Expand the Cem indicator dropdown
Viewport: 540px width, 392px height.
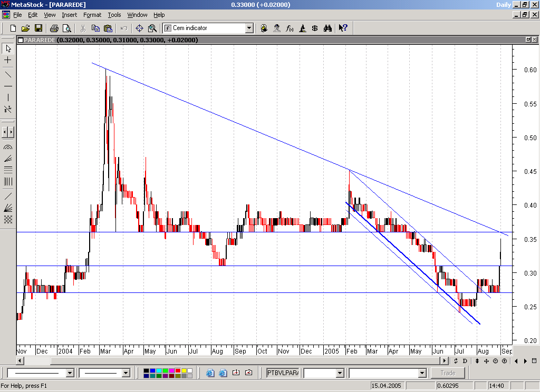[x=249, y=28]
